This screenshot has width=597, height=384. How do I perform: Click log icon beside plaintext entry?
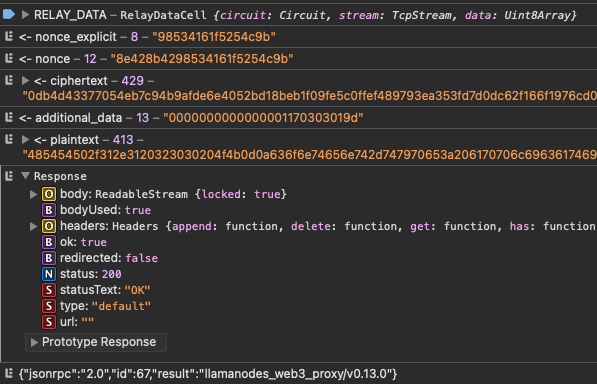(9, 140)
